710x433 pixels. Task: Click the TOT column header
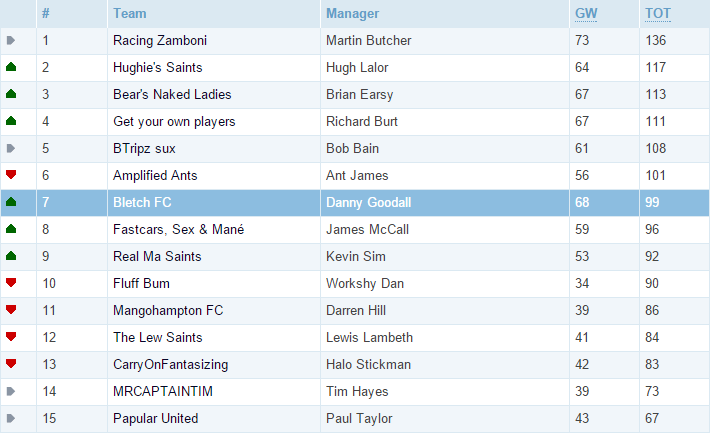[657, 14]
